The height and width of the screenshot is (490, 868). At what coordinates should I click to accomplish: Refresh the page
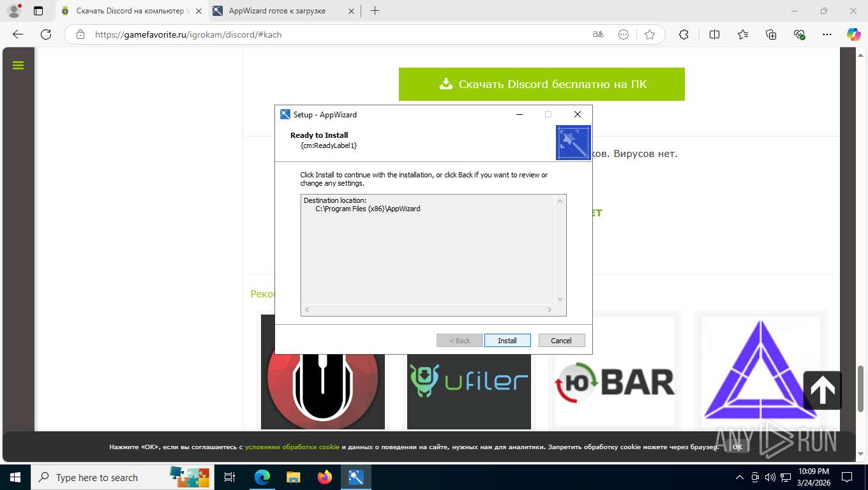[46, 34]
